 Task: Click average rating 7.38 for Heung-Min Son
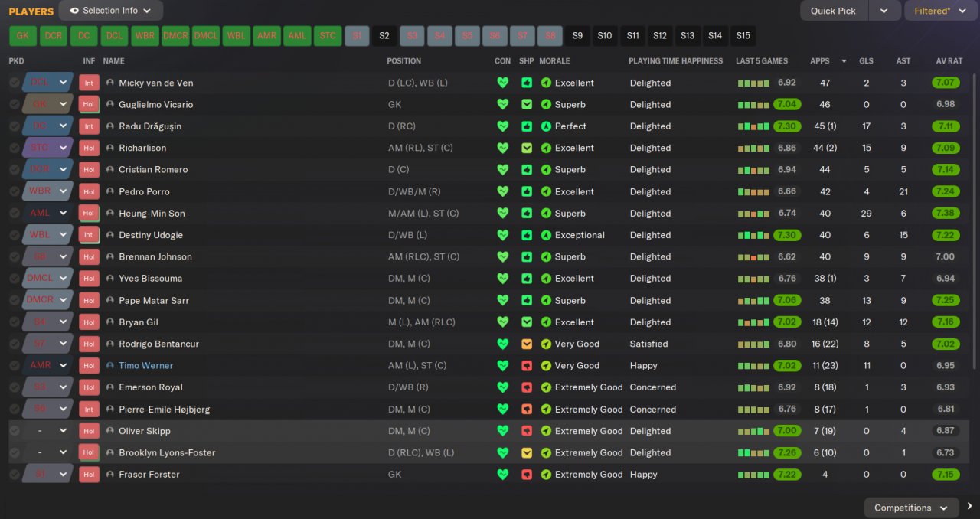946,214
